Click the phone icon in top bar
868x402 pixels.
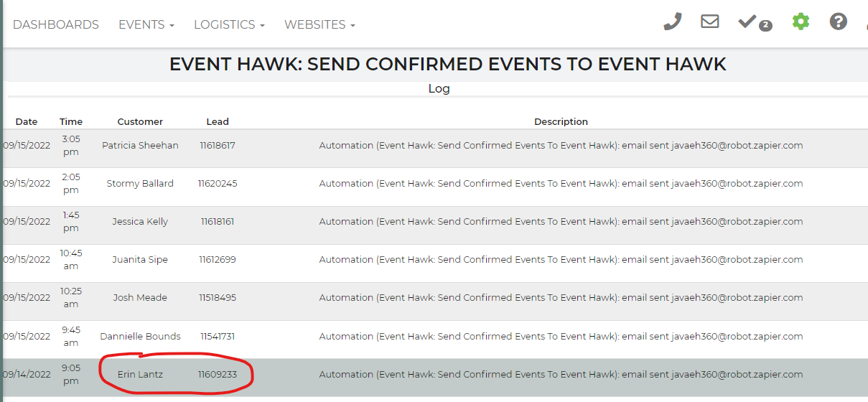click(x=672, y=22)
